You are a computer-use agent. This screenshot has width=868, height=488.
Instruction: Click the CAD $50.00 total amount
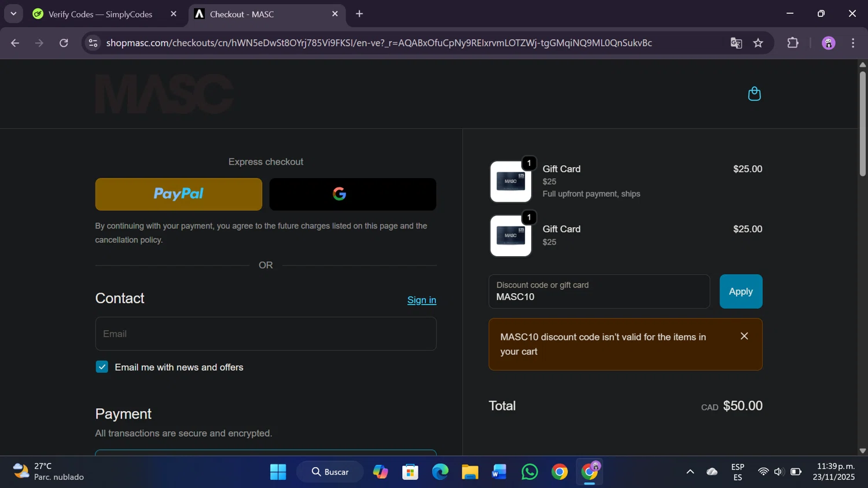pos(731,406)
